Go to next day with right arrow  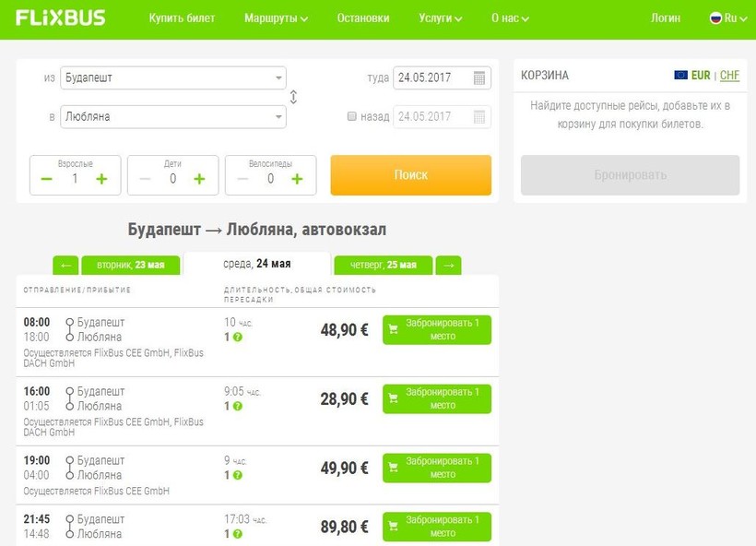coord(448,266)
